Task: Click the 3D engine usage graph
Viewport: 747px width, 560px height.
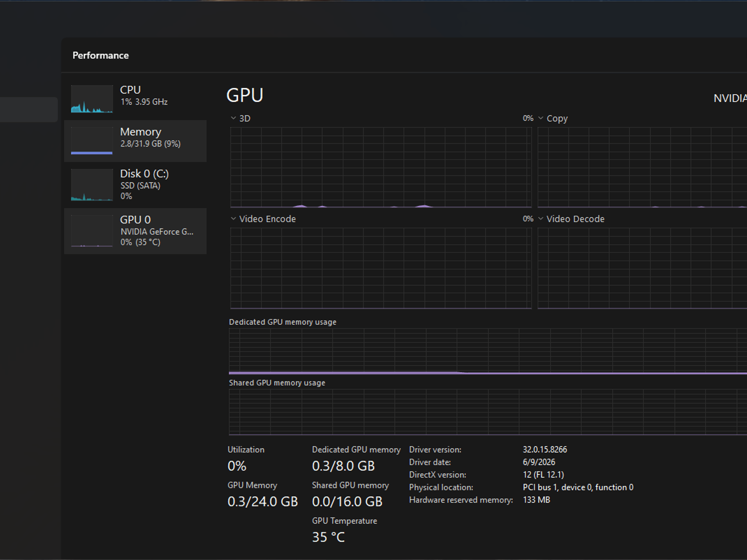Action: (381, 167)
